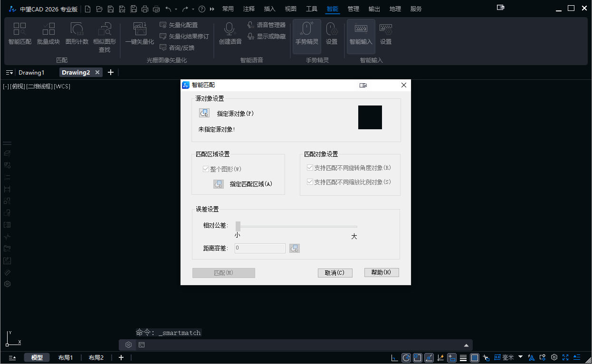592x364 pixels.
Task: Click the Open file folder icon
Action: point(99,9)
